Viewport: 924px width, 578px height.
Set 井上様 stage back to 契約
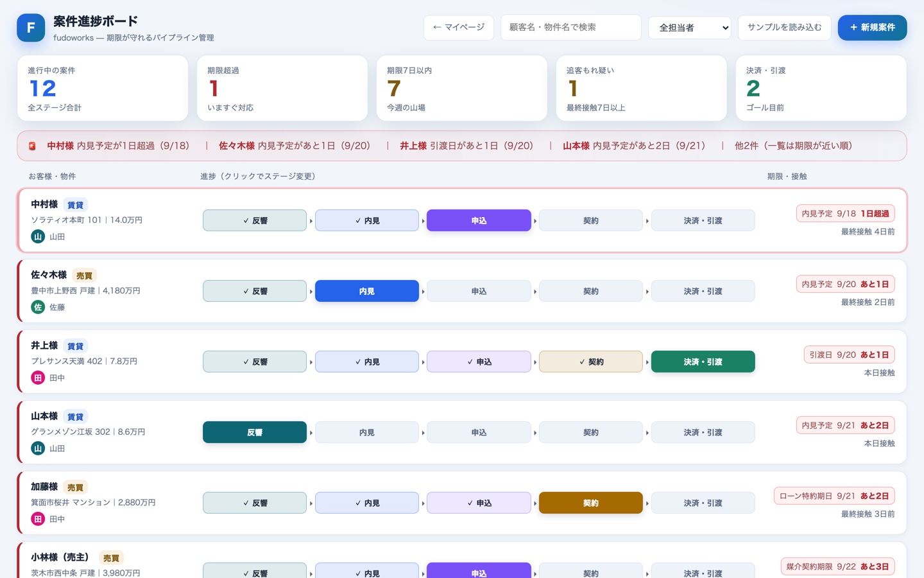point(591,362)
